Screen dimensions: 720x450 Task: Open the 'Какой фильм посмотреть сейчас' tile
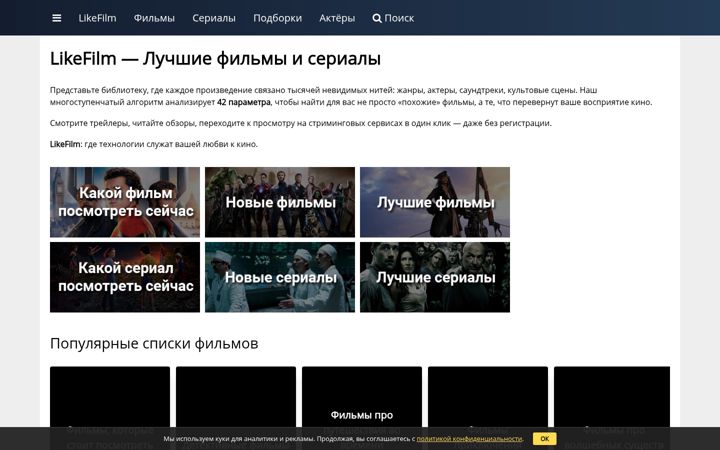point(125,202)
